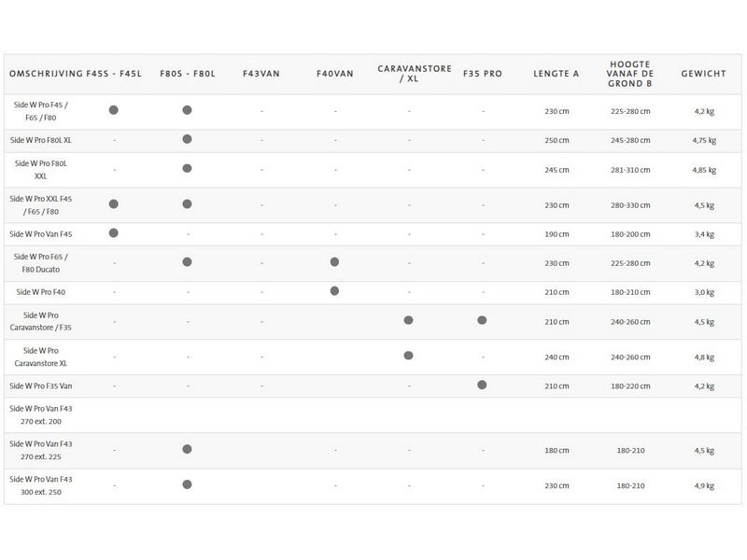Click F35 PRO dot in Caravanstore / F35 row

click(x=482, y=320)
